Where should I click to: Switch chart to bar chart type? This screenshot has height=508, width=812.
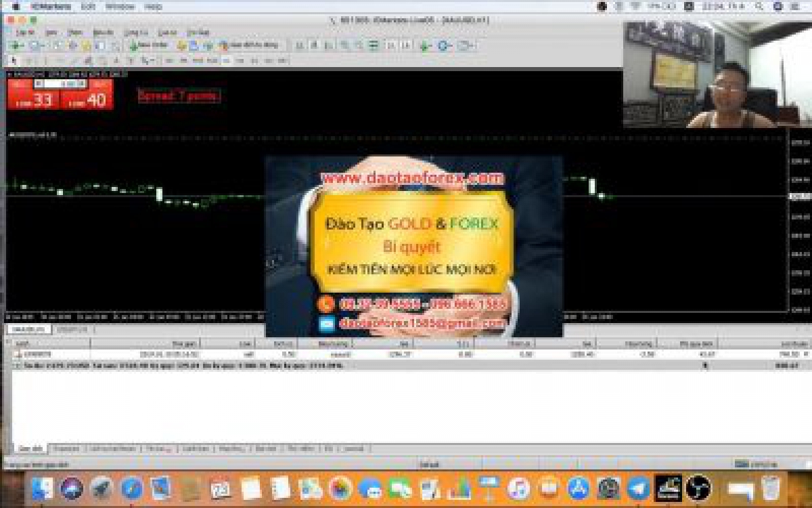click(299, 45)
